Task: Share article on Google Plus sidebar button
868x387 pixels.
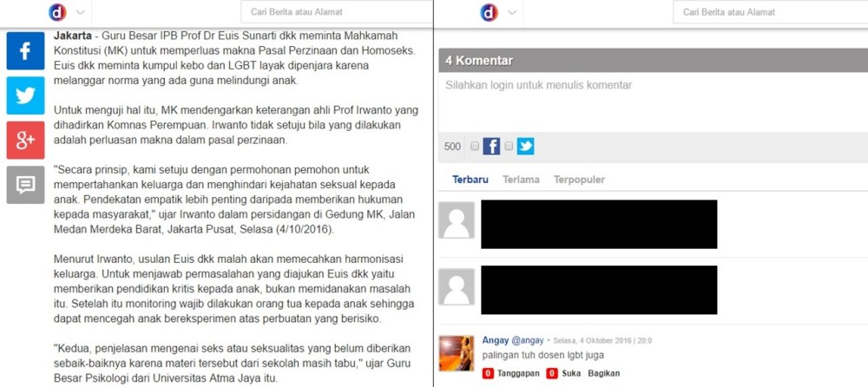Action: (x=25, y=141)
